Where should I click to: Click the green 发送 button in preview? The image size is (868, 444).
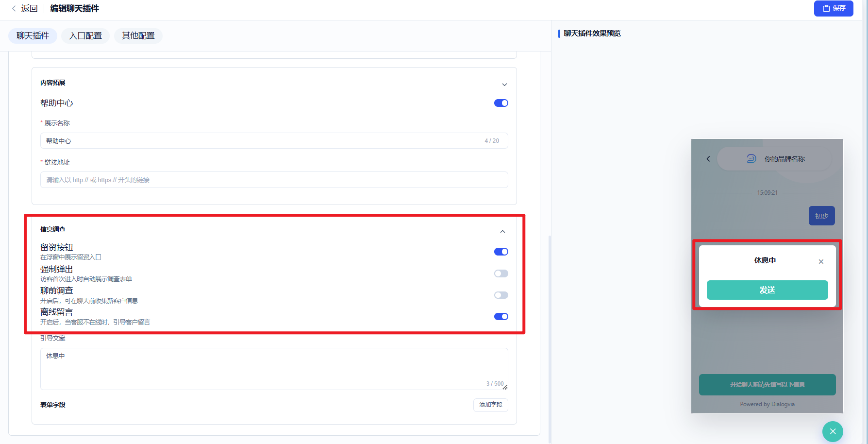(x=768, y=290)
